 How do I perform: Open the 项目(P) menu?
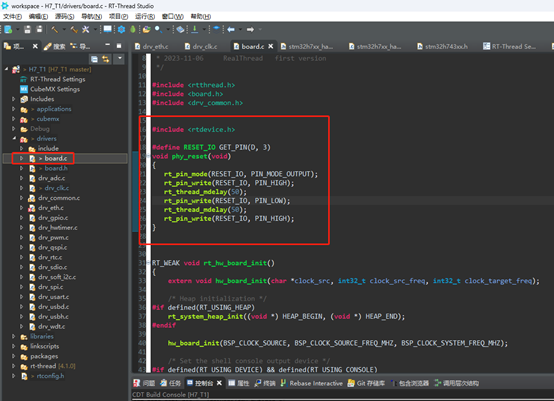click(118, 17)
